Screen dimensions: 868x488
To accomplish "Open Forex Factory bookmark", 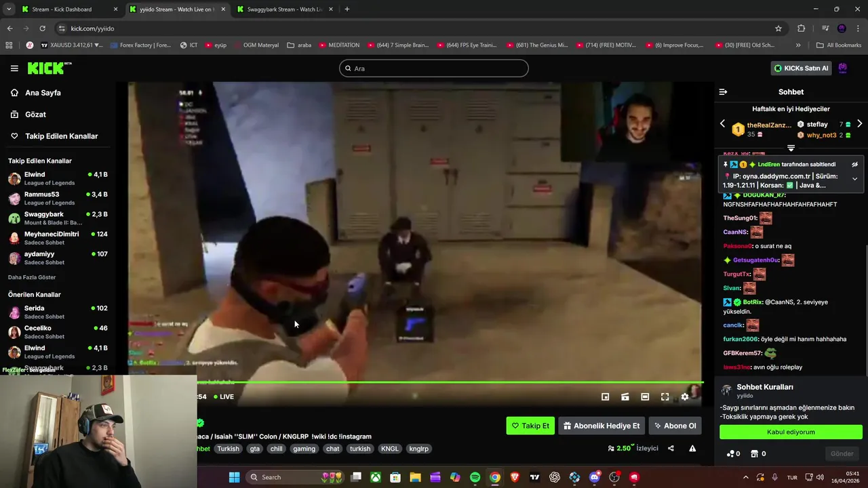I will [x=140, y=45].
